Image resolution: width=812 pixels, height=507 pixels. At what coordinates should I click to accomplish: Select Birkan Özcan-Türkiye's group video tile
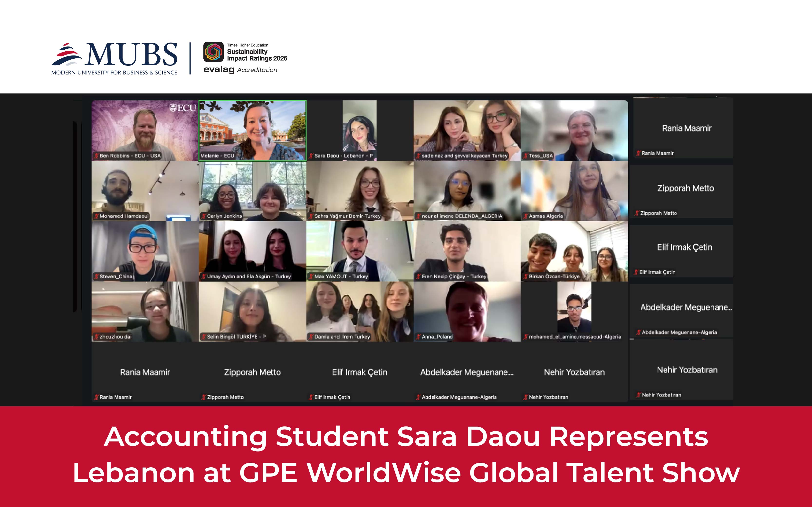(x=574, y=251)
